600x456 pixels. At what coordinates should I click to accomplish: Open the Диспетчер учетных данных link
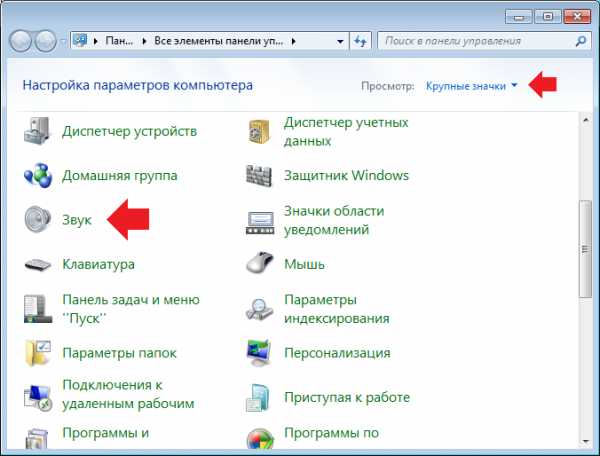click(346, 131)
